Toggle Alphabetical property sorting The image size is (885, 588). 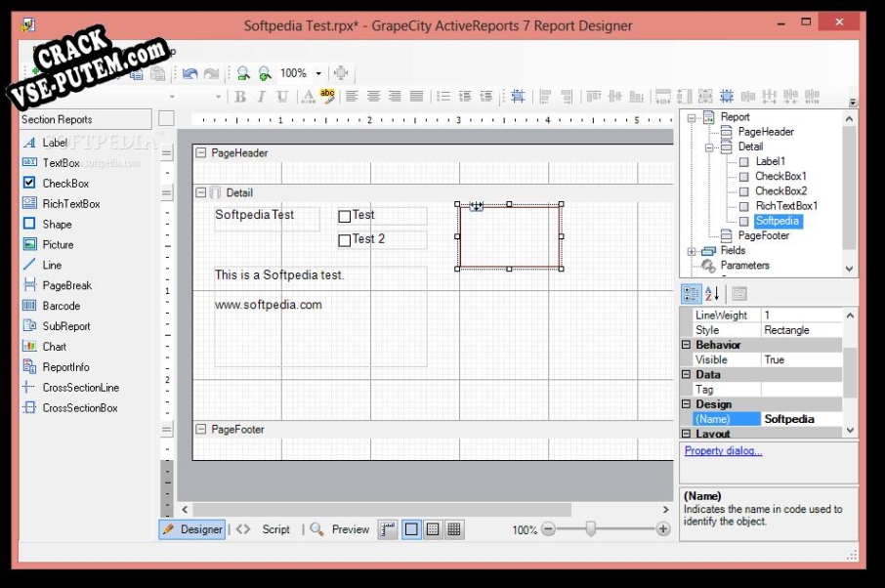coord(712,293)
